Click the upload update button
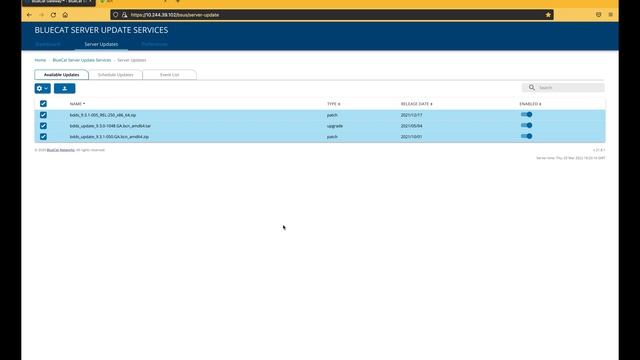The image size is (640, 360). 64,88
